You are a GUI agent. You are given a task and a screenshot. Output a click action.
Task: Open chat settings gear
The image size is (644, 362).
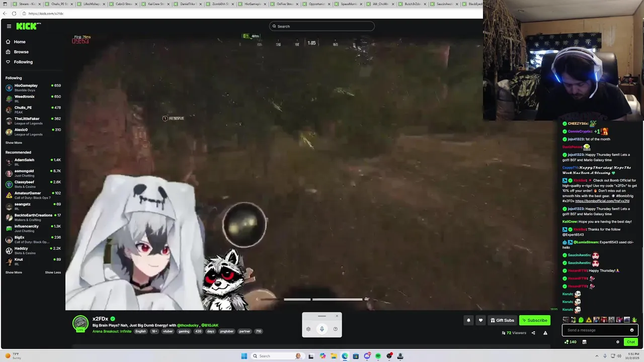(618, 342)
